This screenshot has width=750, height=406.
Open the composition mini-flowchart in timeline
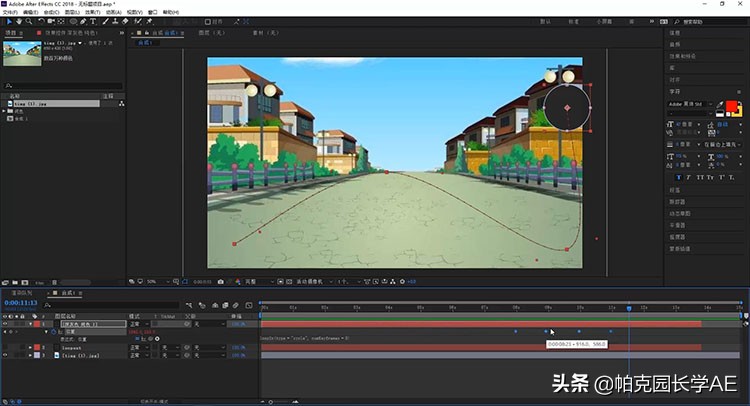(189, 305)
